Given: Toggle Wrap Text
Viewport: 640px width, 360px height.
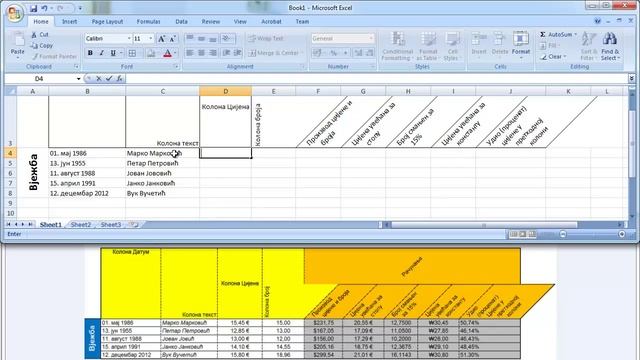Looking at the screenshot, I should pos(265,38).
